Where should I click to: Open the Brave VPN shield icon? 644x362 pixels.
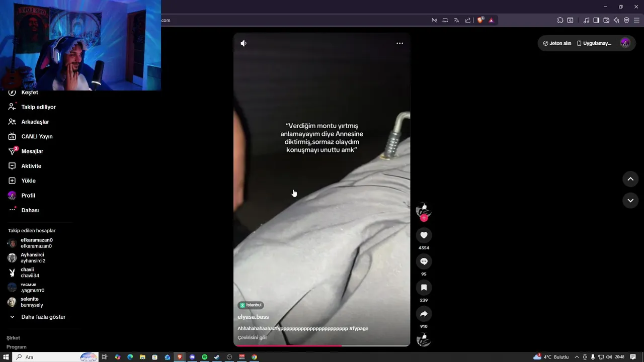click(626, 20)
